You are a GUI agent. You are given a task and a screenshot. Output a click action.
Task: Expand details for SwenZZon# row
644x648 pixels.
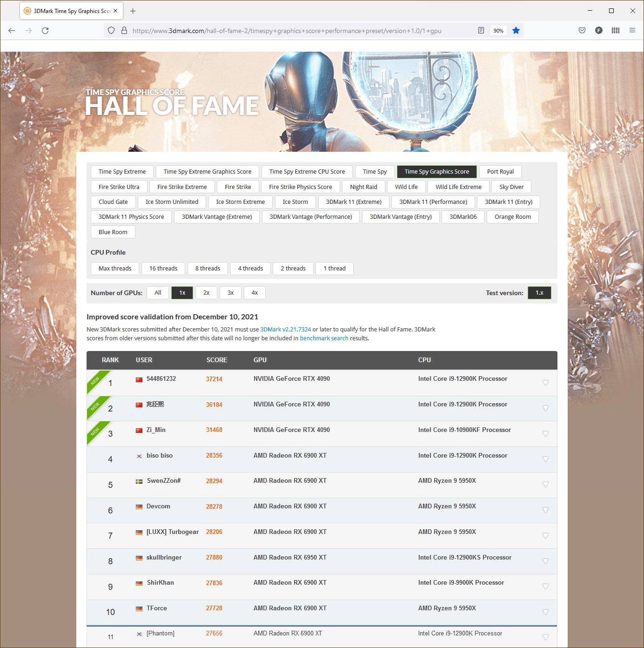point(545,485)
